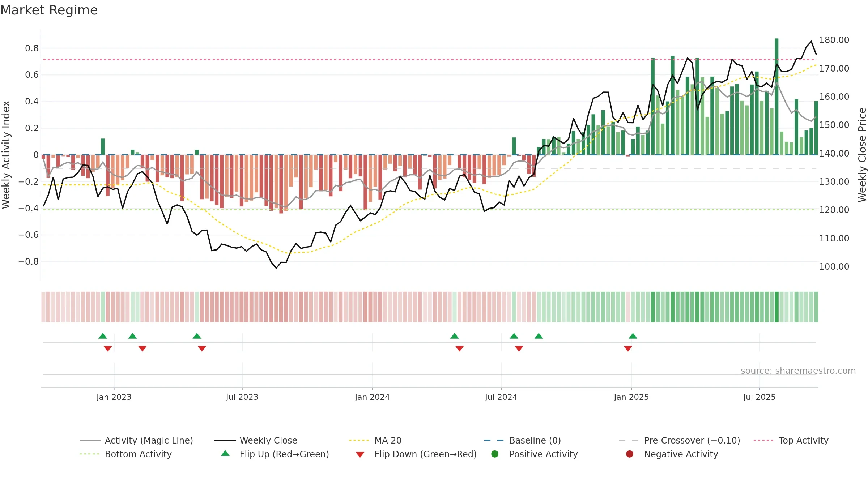This screenshot has height=488, width=868.
Task: Toggle the Flip Up (Red→Green) legend entry
Action: point(275,454)
